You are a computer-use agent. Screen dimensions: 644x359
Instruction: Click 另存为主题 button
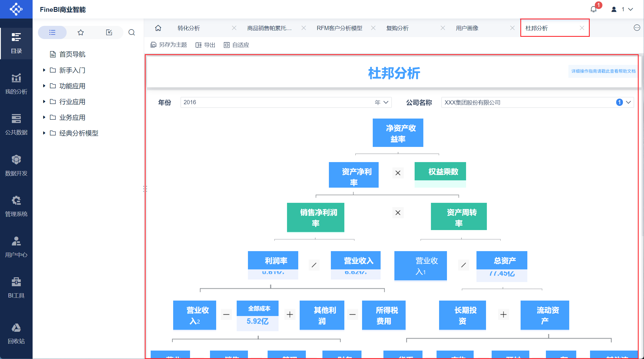[x=169, y=45]
